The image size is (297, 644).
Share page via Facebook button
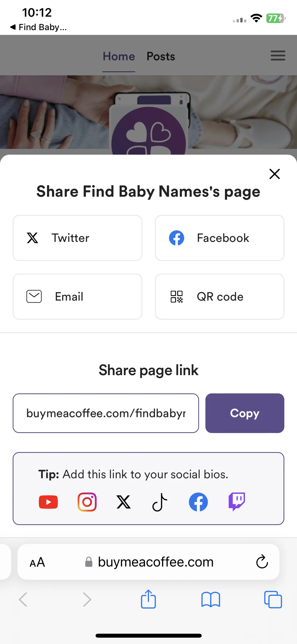tap(220, 238)
